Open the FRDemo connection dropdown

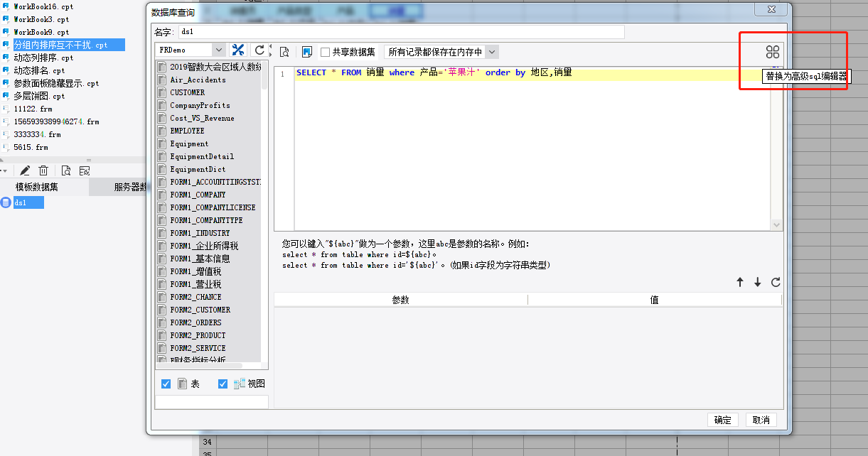tap(219, 50)
